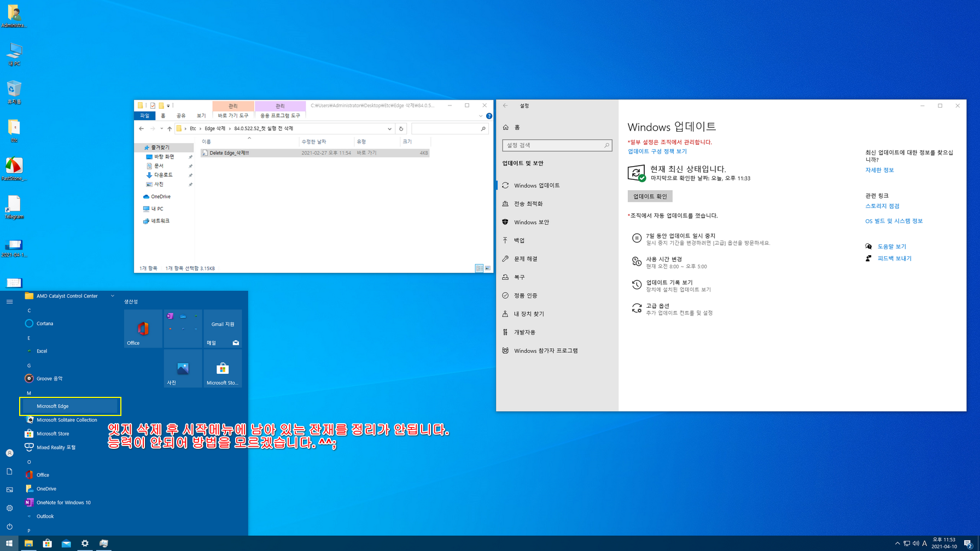Click the Send feedback link
The height and width of the screenshot is (551, 980).
(894, 258)
